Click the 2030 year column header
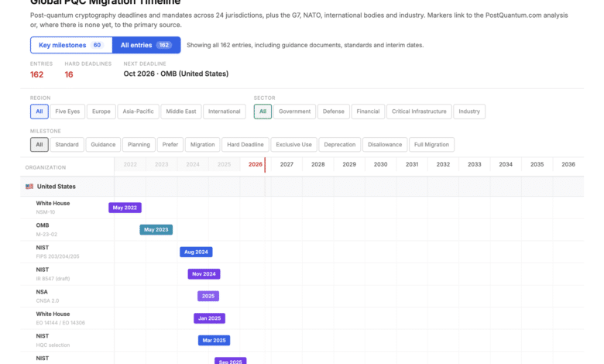The width and height of the screenshot is (604, 364). pyautogui.click(x=380, y=164)
